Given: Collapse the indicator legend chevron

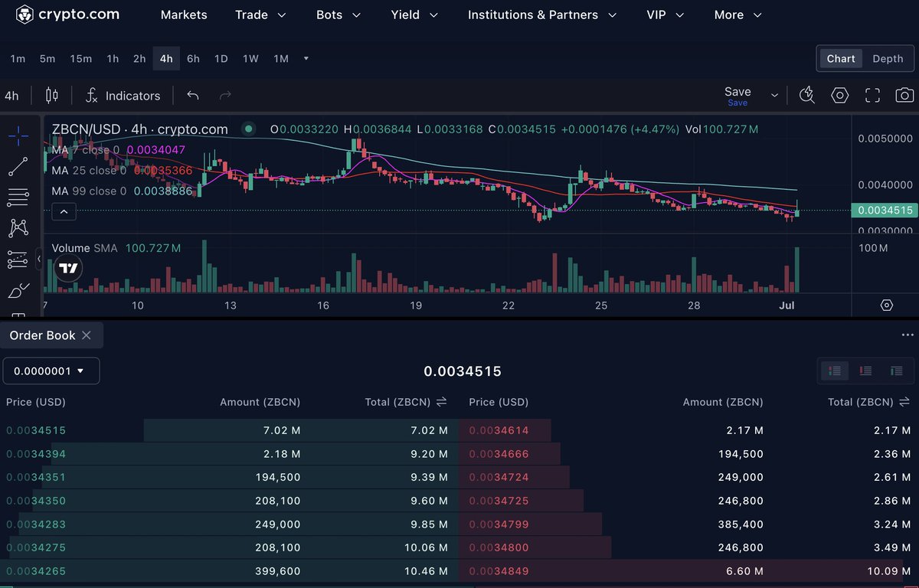Looking at the screenshot, I should coord(64,212).
